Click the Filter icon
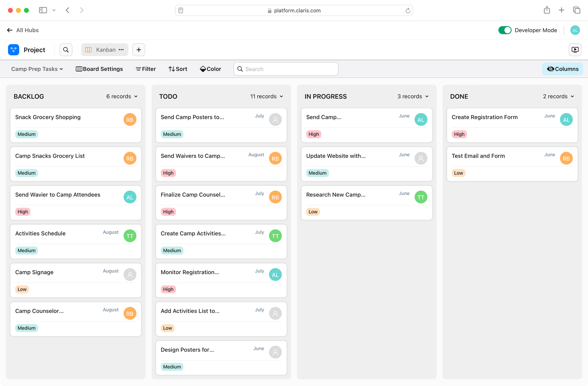The width and height of the screenshot is (588, 386). click(x=146, y=69)
